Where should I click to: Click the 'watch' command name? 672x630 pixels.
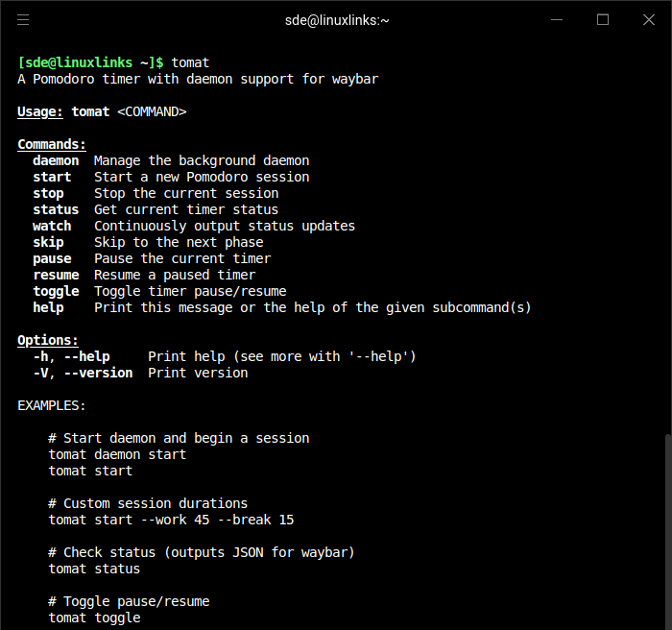pyautogui.click(x=52, y=226)
